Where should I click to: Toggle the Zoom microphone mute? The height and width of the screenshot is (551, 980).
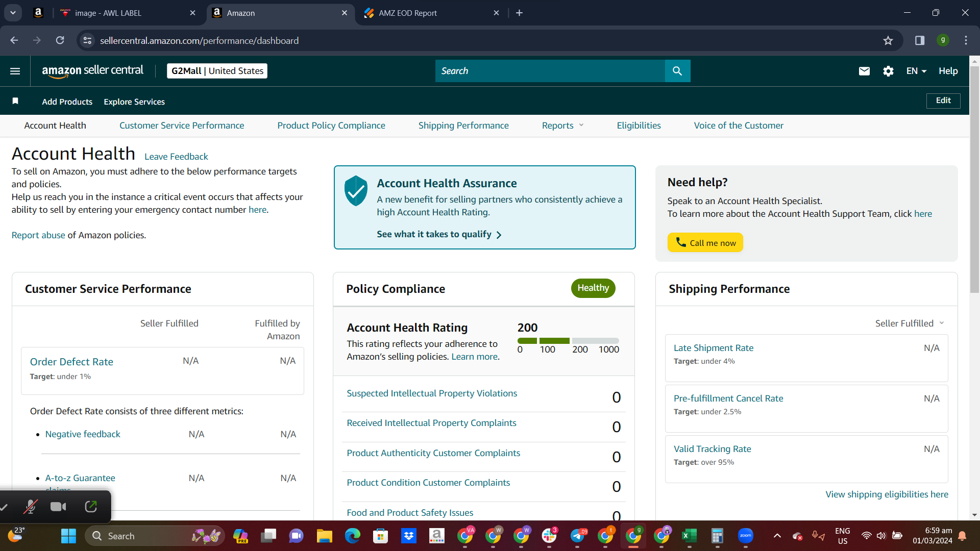pyautogui.click(x=31, y=507)
